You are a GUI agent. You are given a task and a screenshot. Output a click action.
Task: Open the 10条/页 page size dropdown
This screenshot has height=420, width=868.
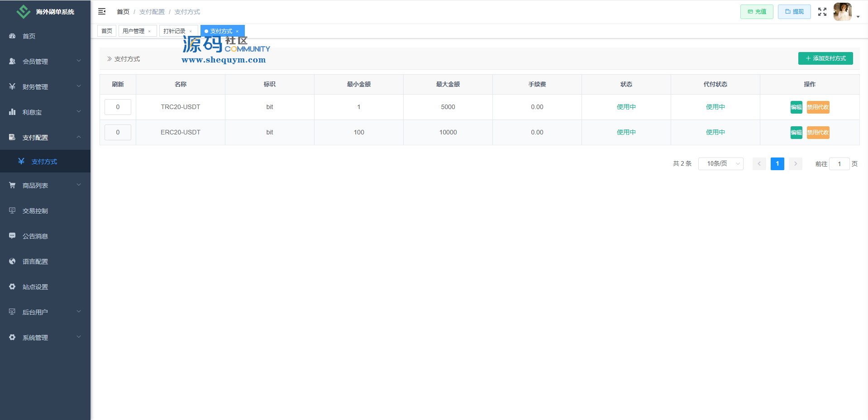pyautogui.click(x=720, y=163)
